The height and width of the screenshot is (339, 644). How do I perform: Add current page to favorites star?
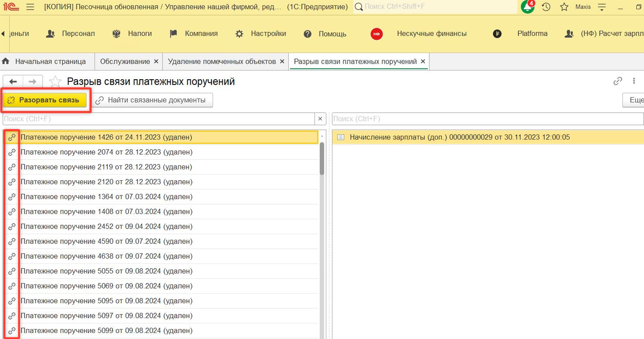pos(55,82)
